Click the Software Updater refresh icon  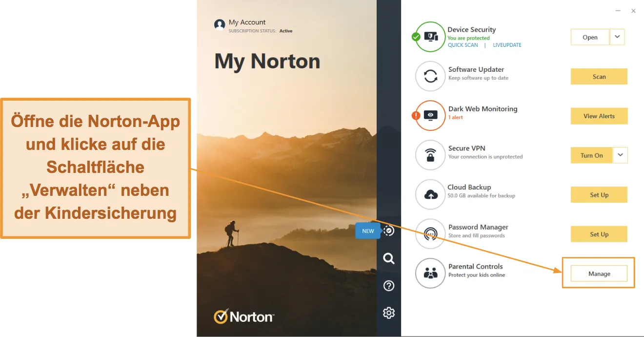click(430, 76)
